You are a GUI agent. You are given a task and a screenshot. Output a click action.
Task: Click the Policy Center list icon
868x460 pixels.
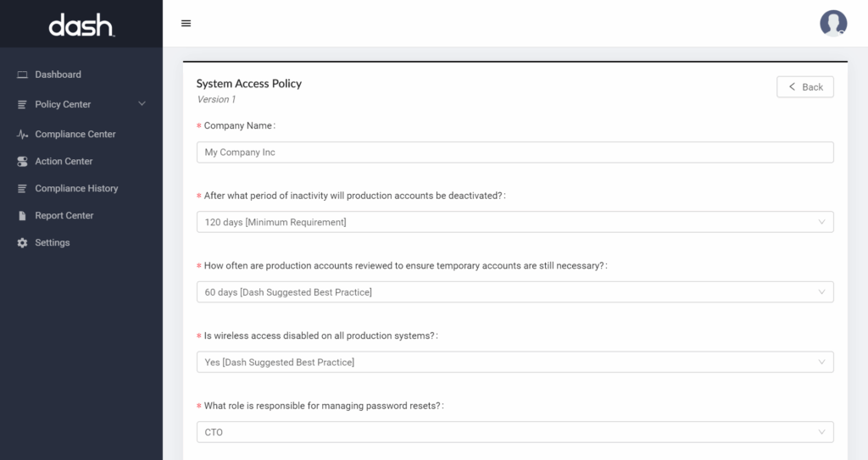(23, 104)
